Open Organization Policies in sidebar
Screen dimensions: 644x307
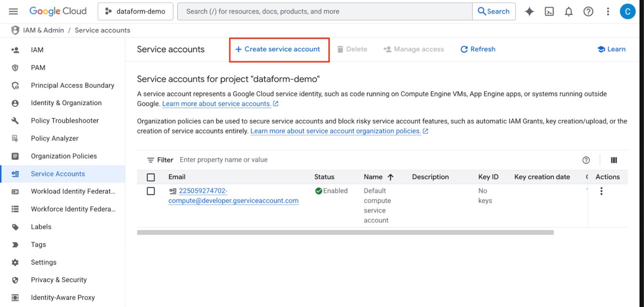click(63, 156)
